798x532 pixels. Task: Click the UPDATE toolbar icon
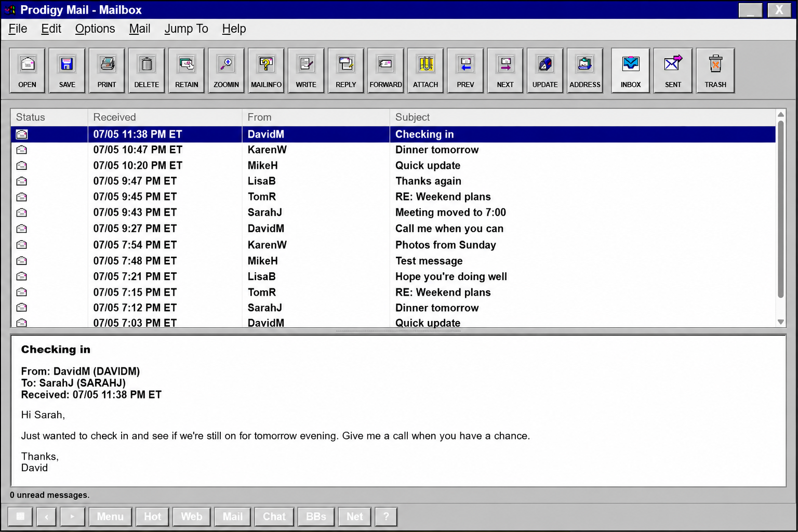coord(545,71)
